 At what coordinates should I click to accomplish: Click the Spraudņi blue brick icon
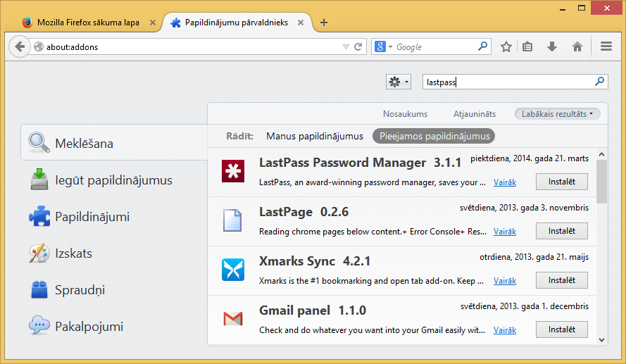coord(39,290)
